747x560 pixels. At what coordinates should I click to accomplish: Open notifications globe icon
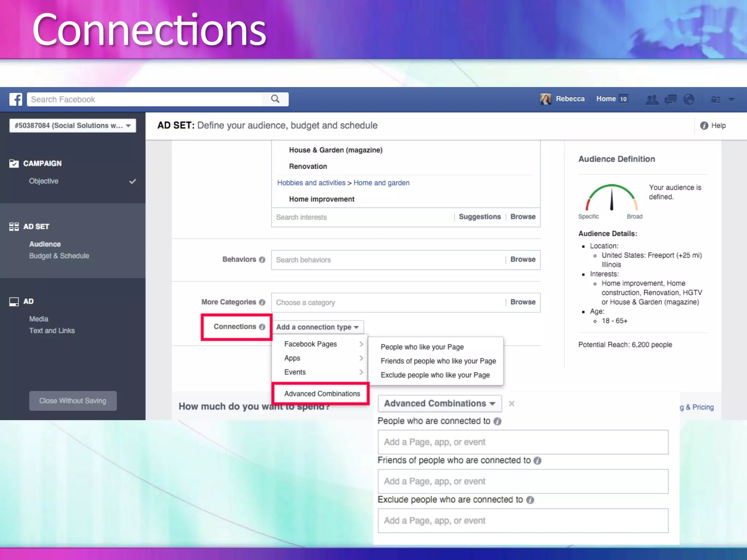coord(689,99)
